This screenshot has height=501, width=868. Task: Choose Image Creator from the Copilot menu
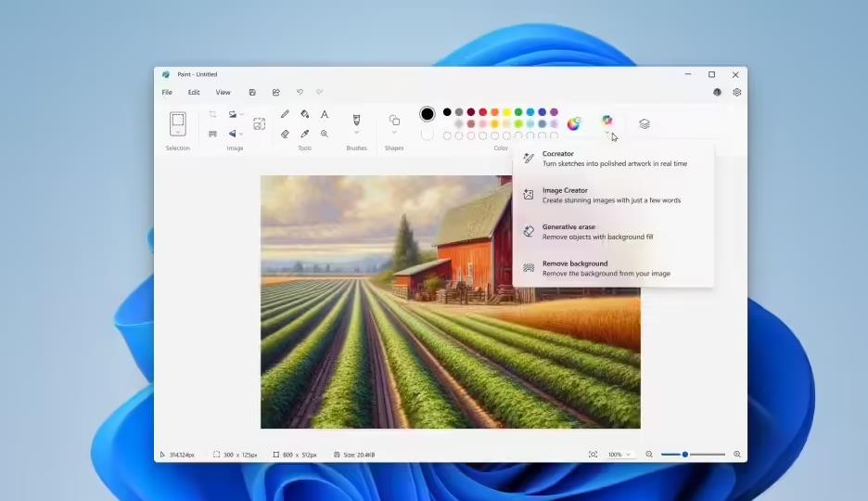coord(613,195)
